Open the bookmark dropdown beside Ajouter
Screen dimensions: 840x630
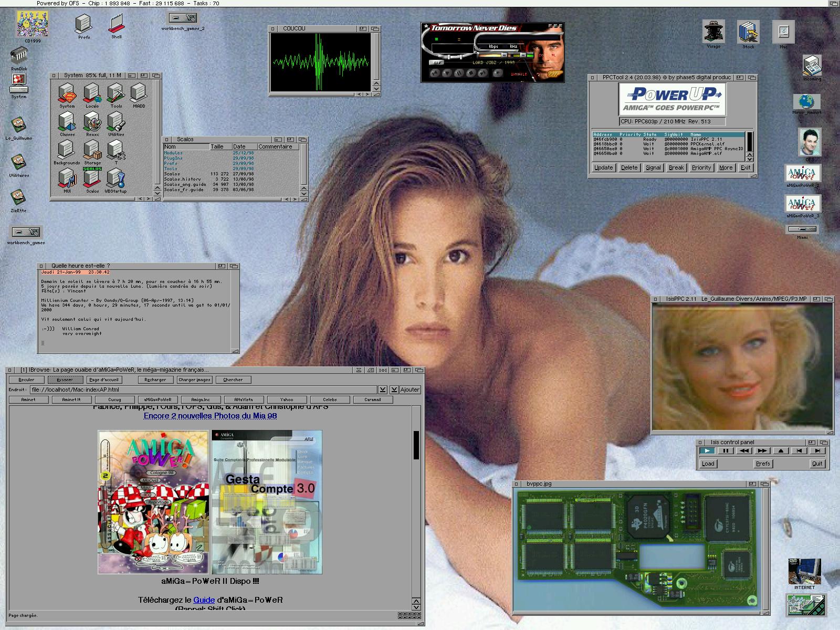[394, 390]
